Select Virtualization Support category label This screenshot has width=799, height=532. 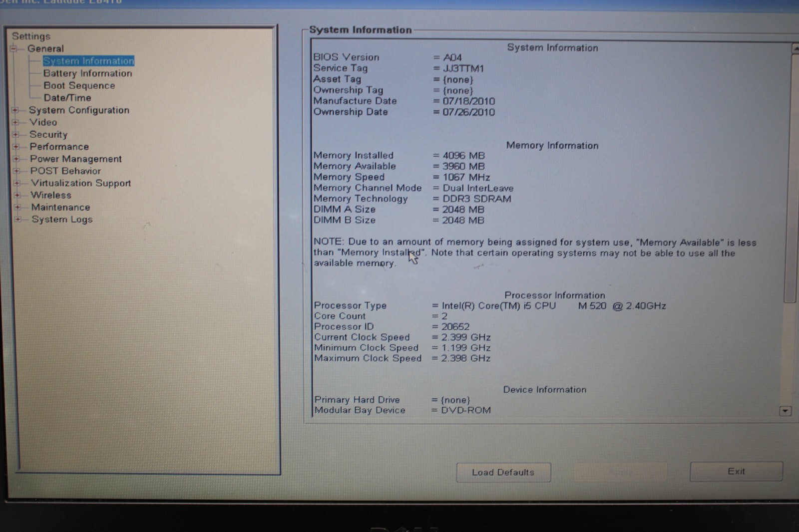pyautogui.click(x=80, y=183)
